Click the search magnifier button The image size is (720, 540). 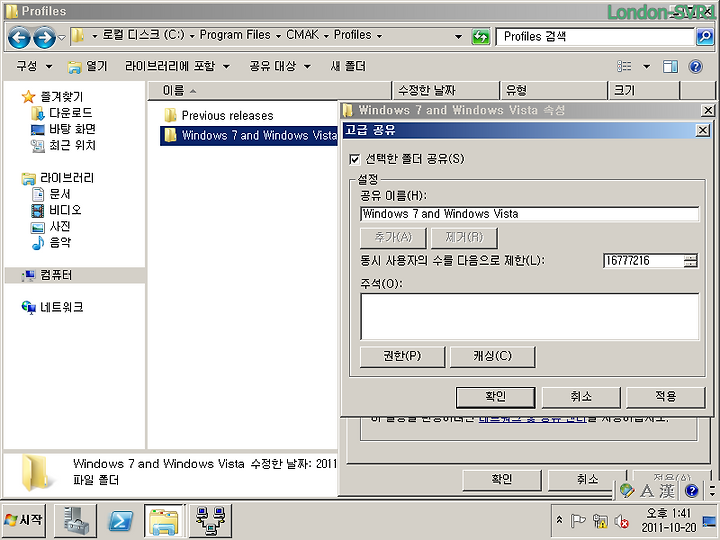[704, 37]
